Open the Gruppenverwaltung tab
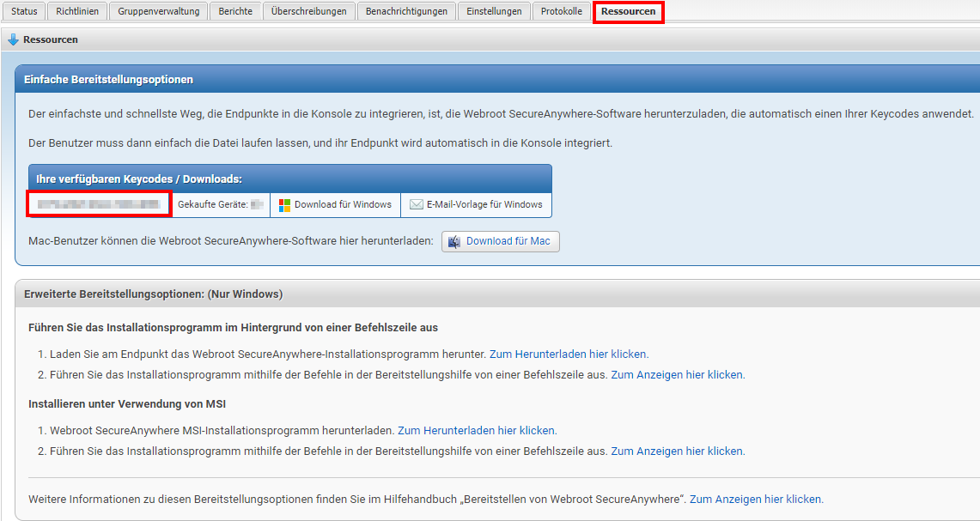Screen dimensions: 980x521 point(159,11)
